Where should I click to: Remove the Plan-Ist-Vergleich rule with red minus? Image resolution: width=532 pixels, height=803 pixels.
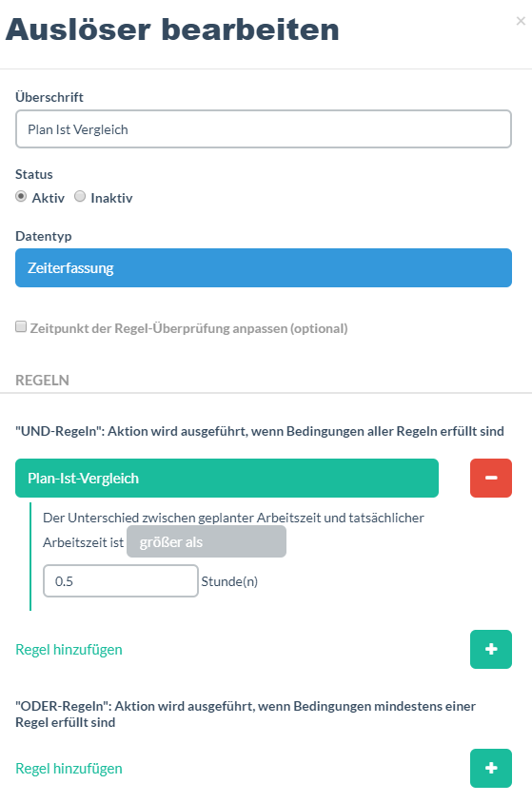pos(490,478)
